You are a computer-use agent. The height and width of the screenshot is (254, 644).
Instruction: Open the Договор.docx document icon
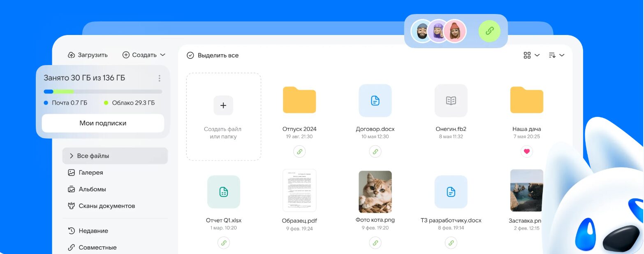(375, 100)
